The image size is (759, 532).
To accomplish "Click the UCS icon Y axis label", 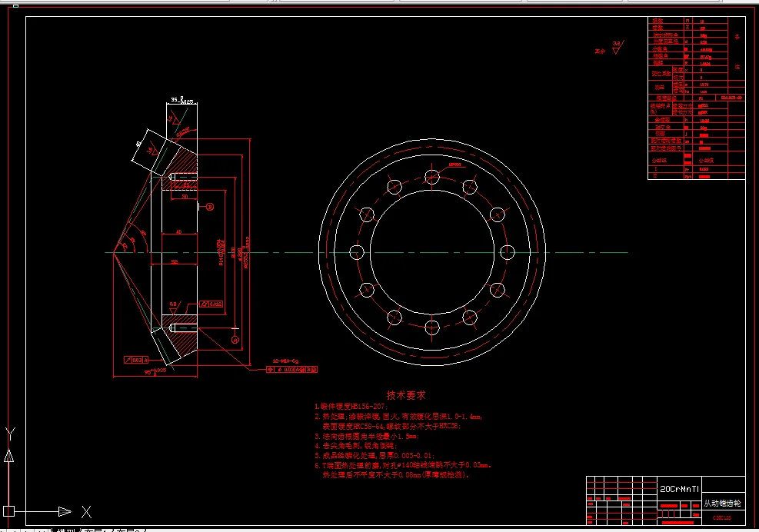I will pos(10,434).
